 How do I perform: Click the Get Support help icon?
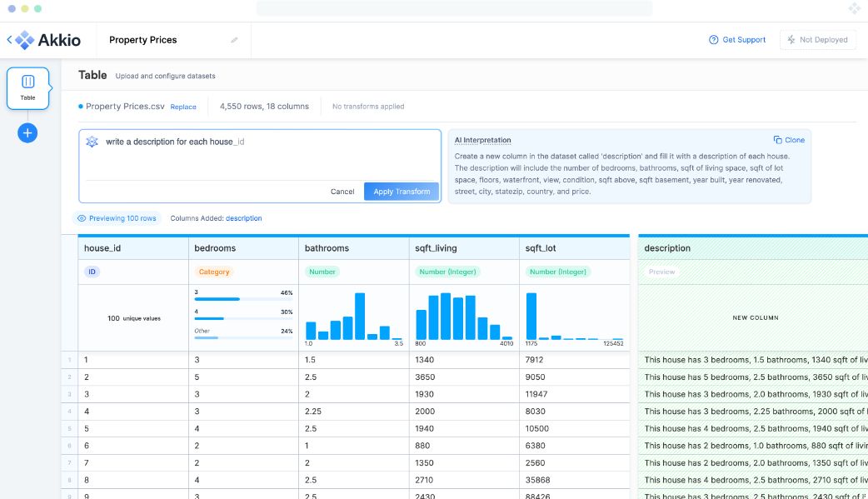tap(713, 40)
